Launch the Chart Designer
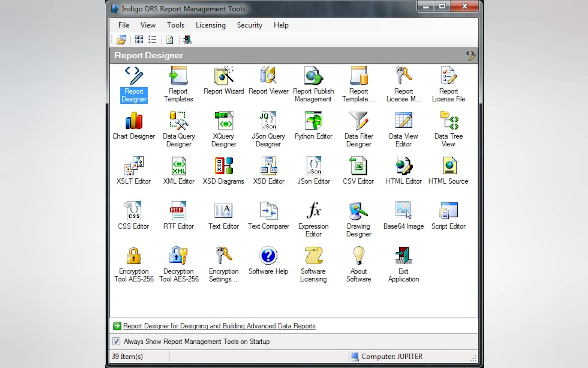 click(x=134, y=126)
